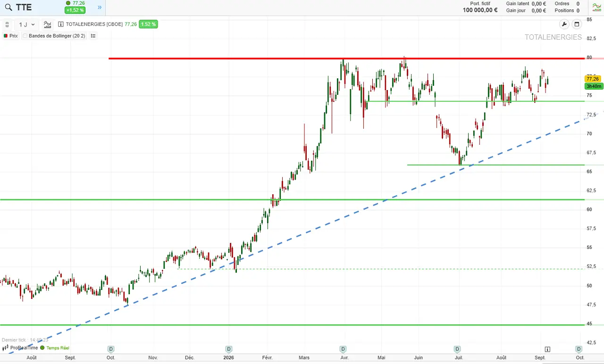Open chart settings wrench icon
Image resolution: width=604 pixels, height=364 pixels.
(x=564, y=25)
